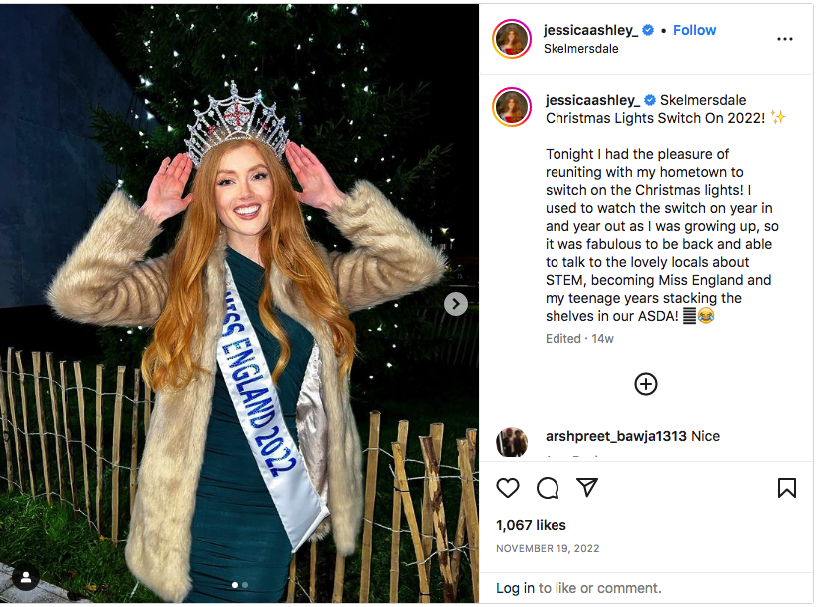This screenshot has height=607, width=819.
Task: Open comments via speech bubble icon
Action: pyautogui.click(x=547, y=488)
